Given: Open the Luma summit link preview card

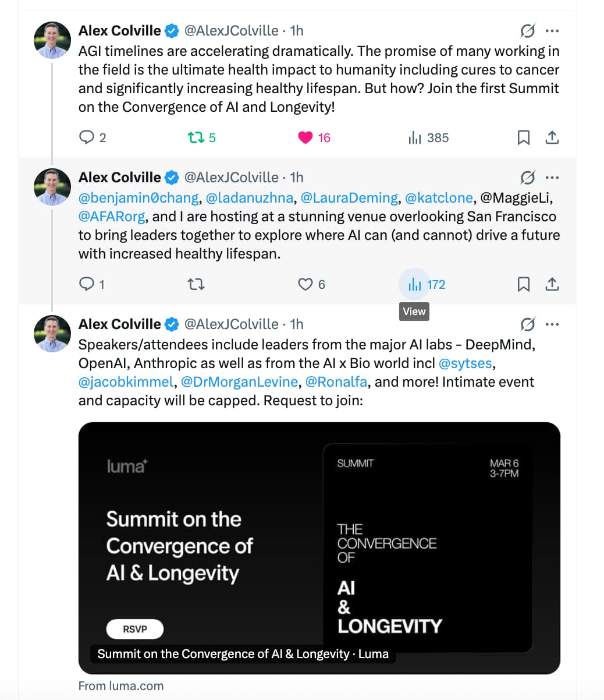Looking at the screenshot, I should point(319,547).
